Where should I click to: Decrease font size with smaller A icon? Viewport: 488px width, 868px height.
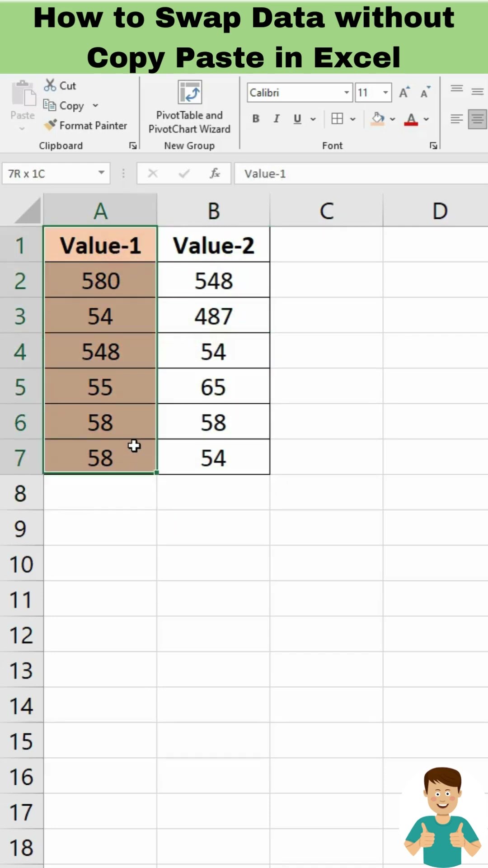coord(425,93)
